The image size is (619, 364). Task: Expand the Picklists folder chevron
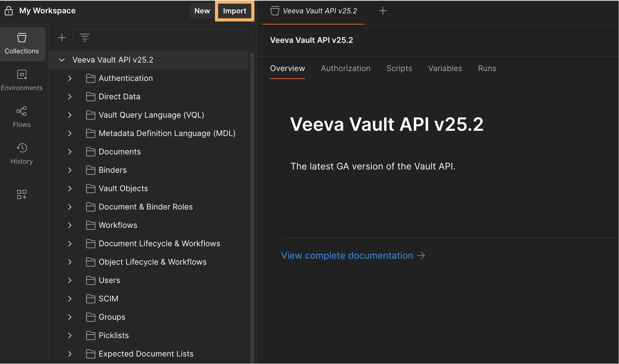(70, 335)
